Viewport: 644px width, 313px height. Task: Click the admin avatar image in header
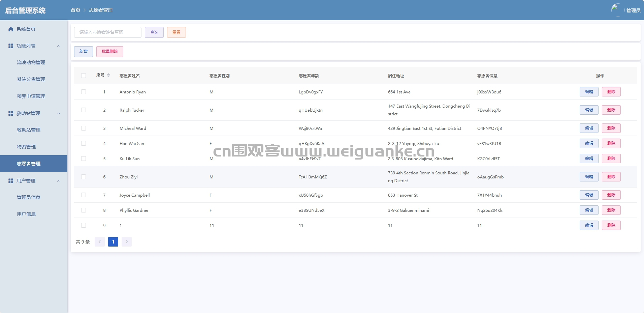(616, 9)
